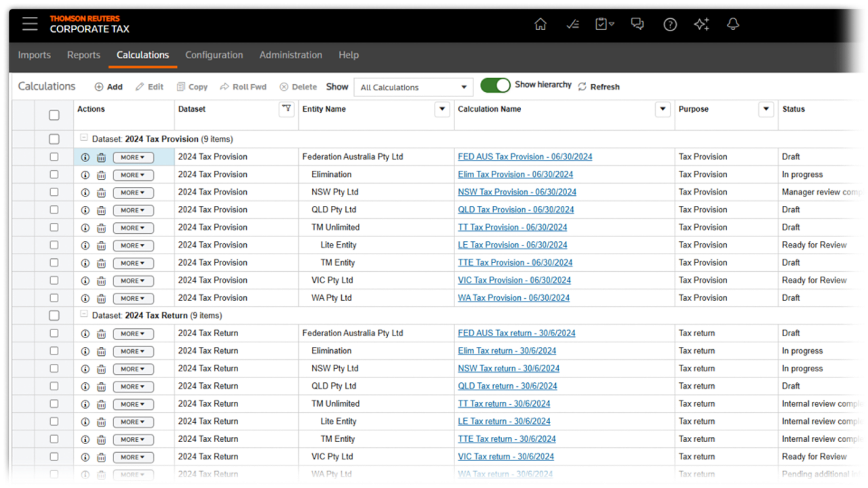Open NSW Tax Provision - 06/30/2024 link
Image resolution: width=868 pixels, height=488 pixels.
(x=517, y=192)
